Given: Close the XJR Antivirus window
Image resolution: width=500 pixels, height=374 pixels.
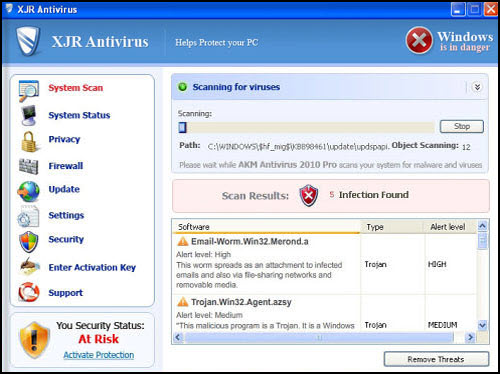Looking at the screenshot, I should pos(490,9).
